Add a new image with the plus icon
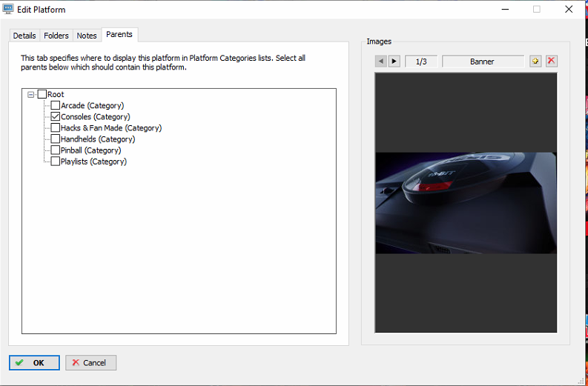This screenshot has height=386, width=588. point(535,61)
